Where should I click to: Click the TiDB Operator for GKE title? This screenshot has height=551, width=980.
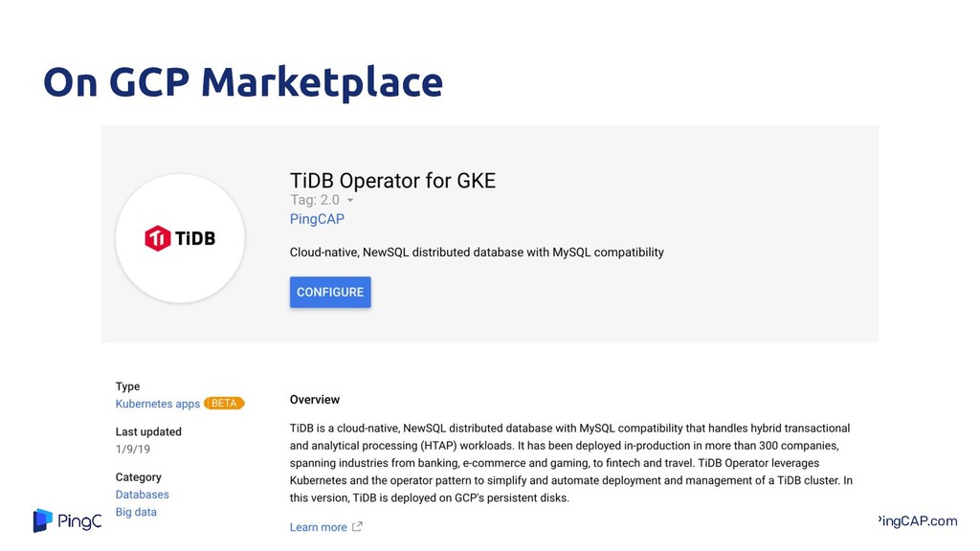pos(392,181)
